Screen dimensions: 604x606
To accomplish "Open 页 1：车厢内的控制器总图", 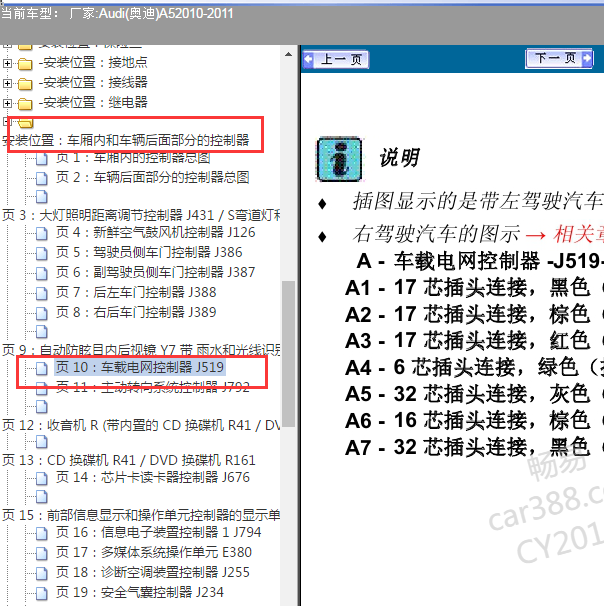I will pyautogui.click(x=133, y=157).
